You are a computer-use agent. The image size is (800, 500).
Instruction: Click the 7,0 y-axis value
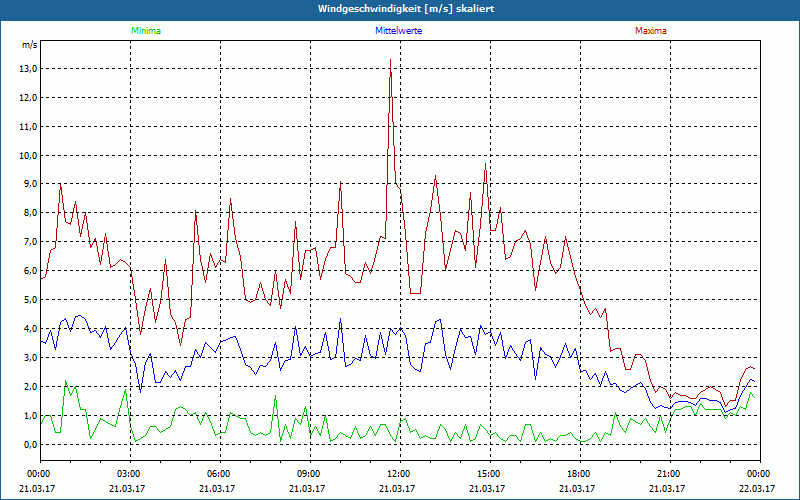[x=31, y=242]
